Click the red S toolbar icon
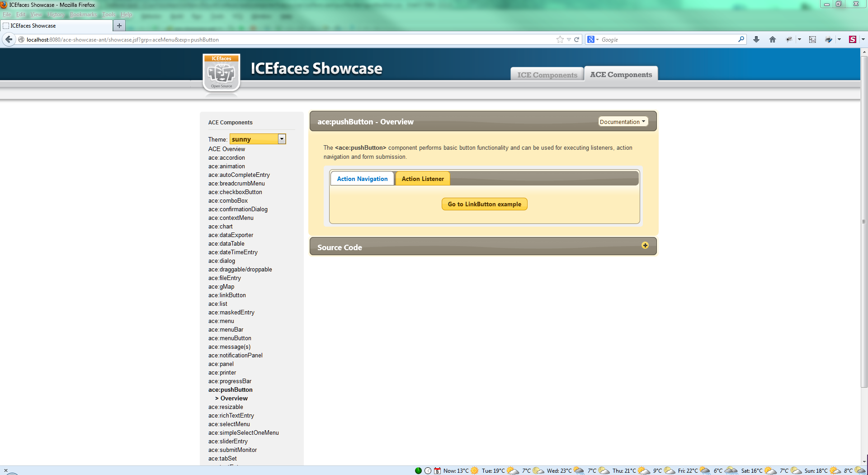The height and width of the screenshot is (475, 868). 853,39
